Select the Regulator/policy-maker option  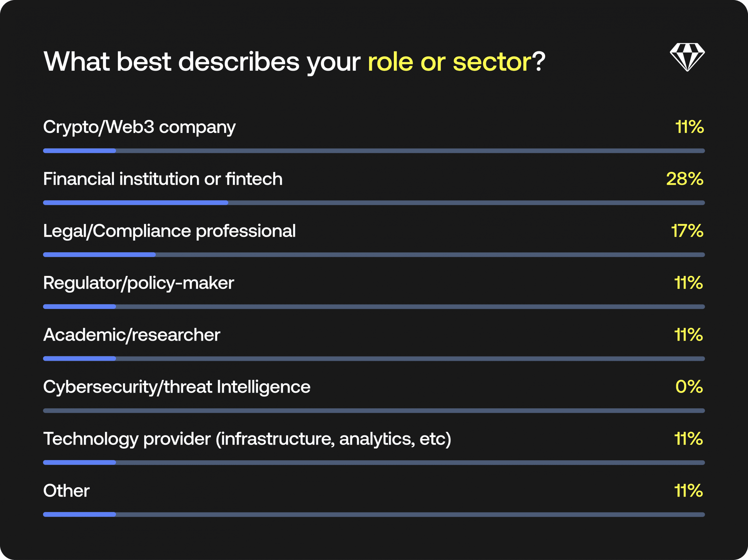(138, 283)
